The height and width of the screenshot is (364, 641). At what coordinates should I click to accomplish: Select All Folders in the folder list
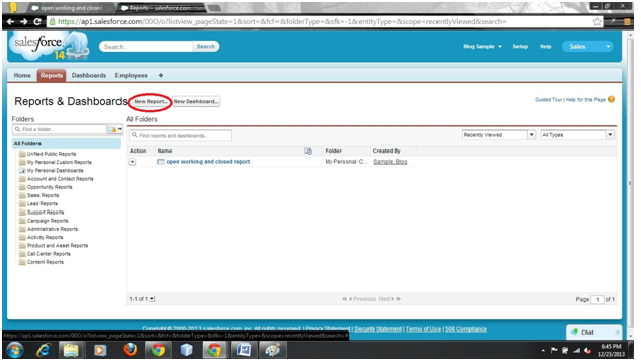pos(66,144)
